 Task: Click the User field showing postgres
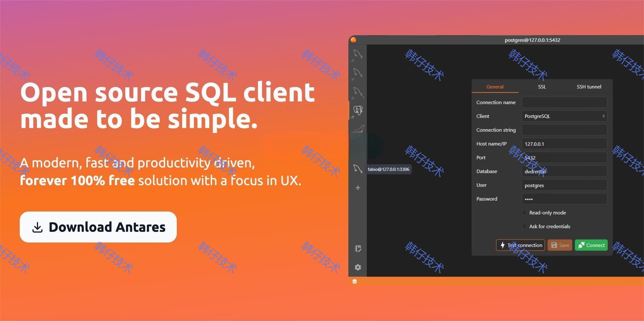click(x=564, y=185)
